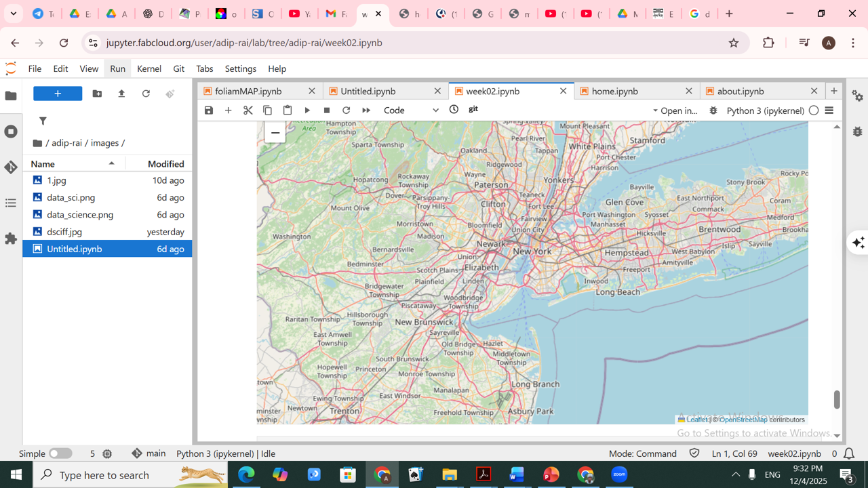
Task: Open the cell type Code dropdown
Action: [x=411, y=110]
